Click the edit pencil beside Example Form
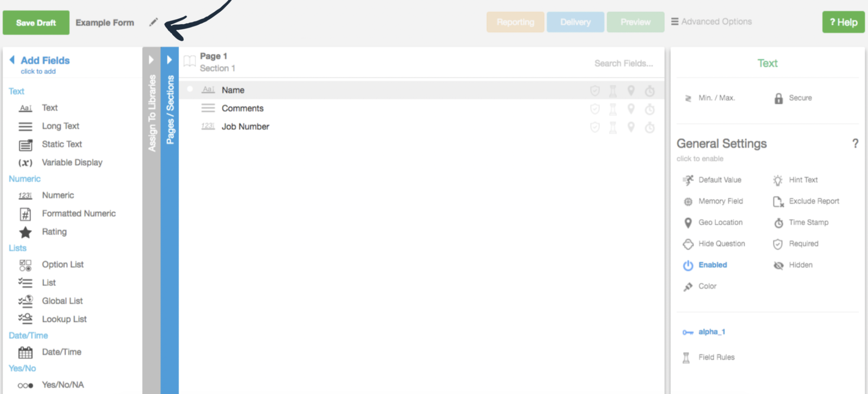The width and height of the screenshot is (868, 394). (153, 22)
